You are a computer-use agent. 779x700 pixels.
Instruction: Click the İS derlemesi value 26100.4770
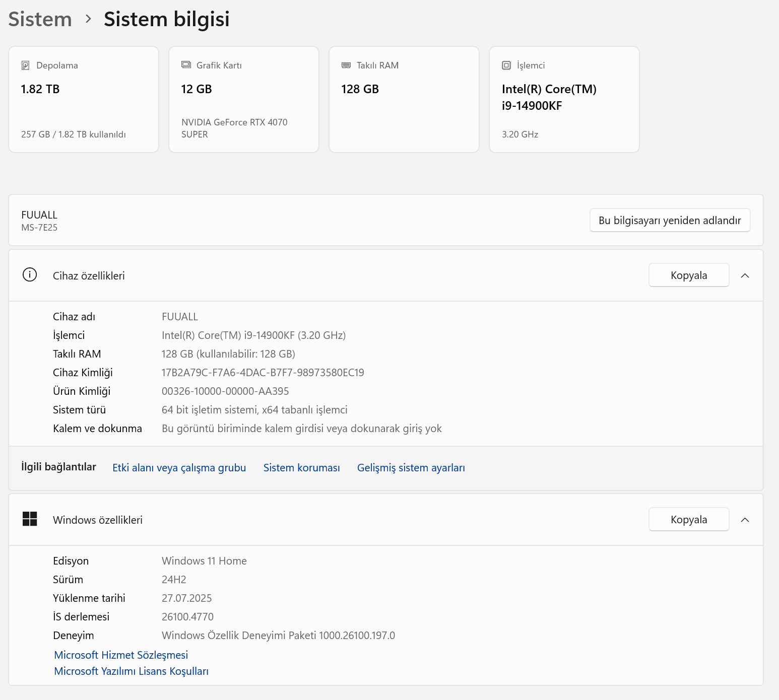(187, 617)
